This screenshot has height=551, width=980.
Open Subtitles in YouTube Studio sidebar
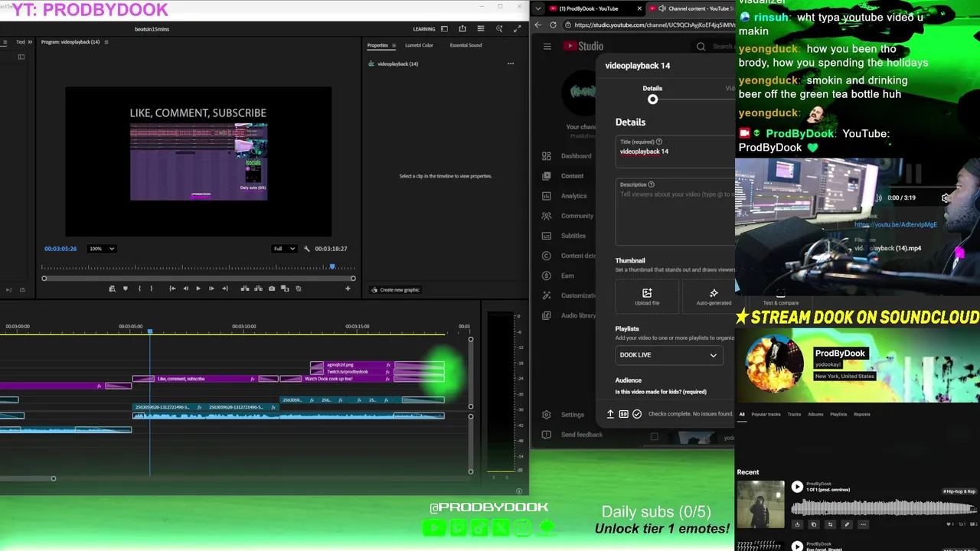click(x=564, y=236)
